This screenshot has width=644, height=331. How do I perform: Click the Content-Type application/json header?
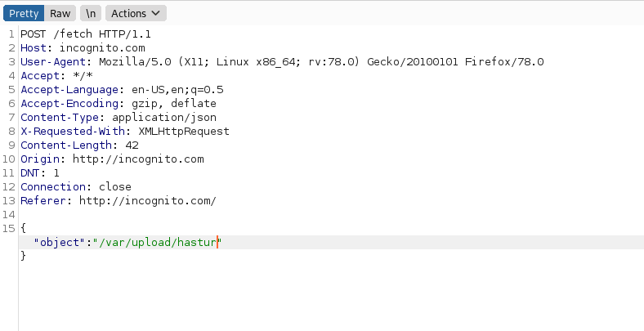tap(106, 118)
